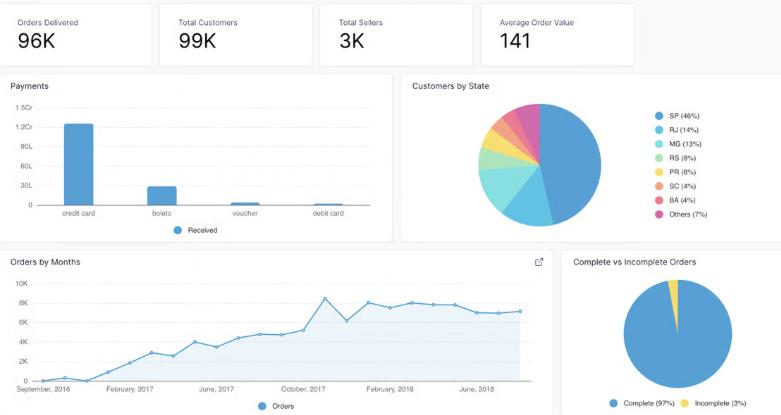This screenshot has width=781, height=415.
Task: Click the credit card bar in Payments
Action: 79,164
